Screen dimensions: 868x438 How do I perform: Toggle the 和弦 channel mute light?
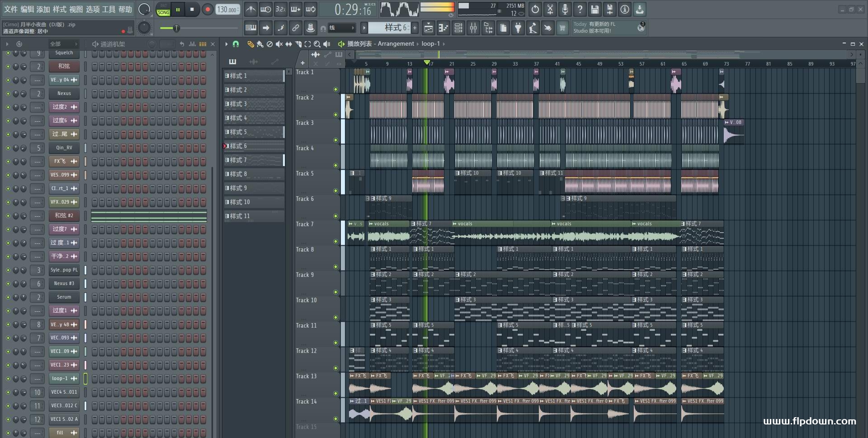(8, 67)
